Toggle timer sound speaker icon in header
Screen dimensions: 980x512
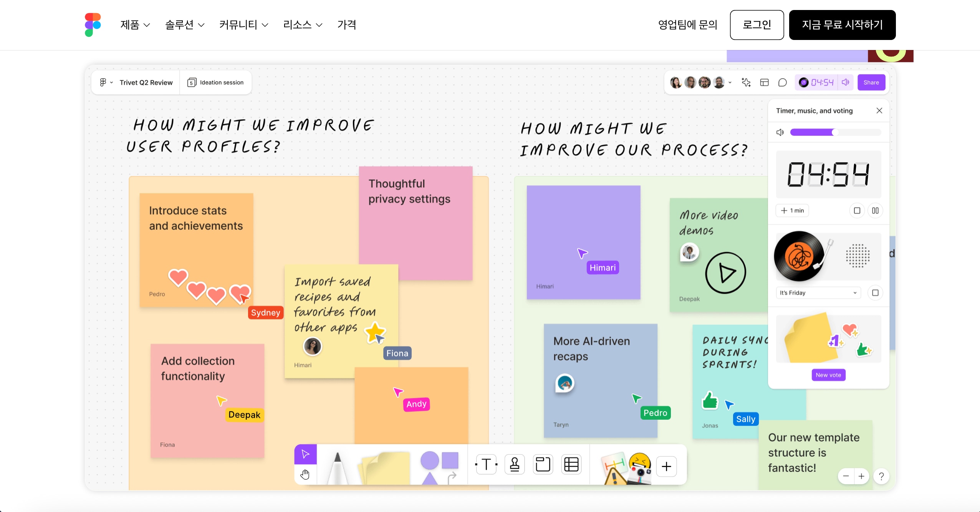[845, 82]
